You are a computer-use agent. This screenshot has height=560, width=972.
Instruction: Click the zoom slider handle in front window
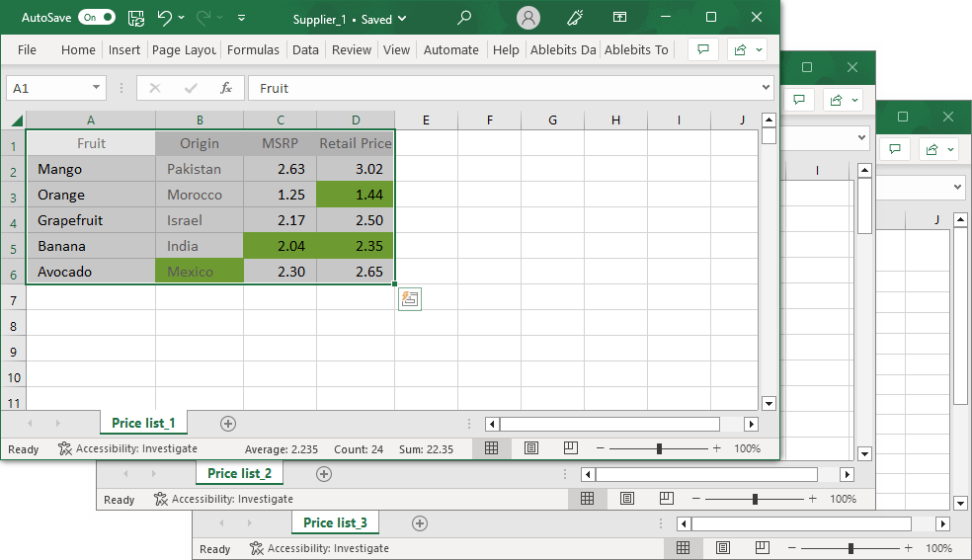[x=659, y=448]
